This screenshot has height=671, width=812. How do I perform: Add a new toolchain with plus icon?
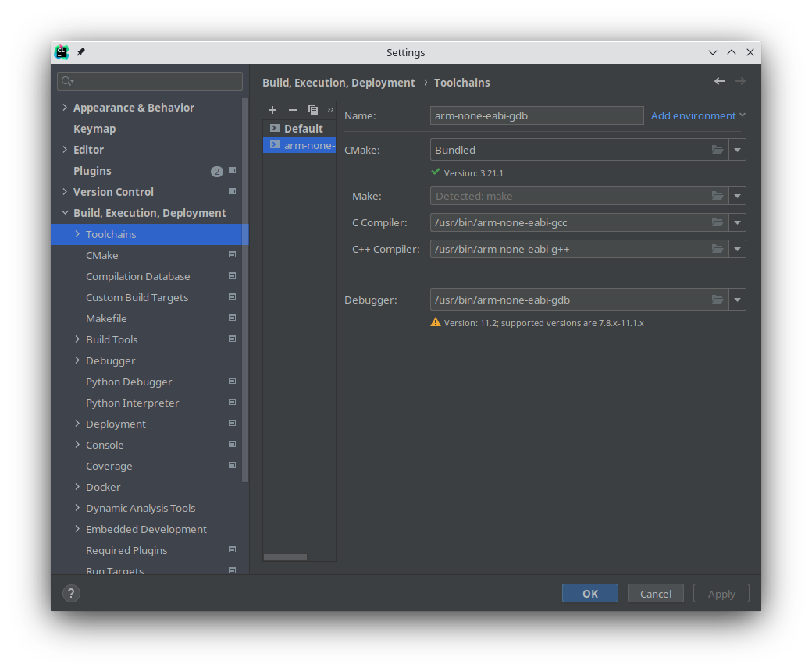click(272, 110)
